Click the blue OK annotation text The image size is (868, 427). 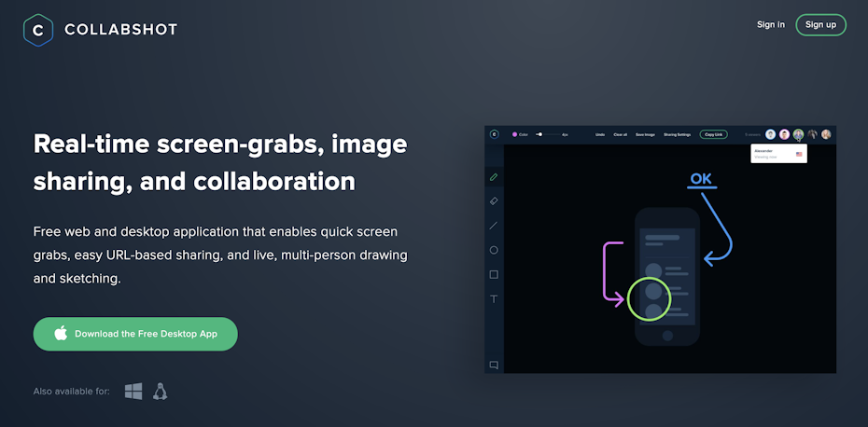[x=701, y=179]
